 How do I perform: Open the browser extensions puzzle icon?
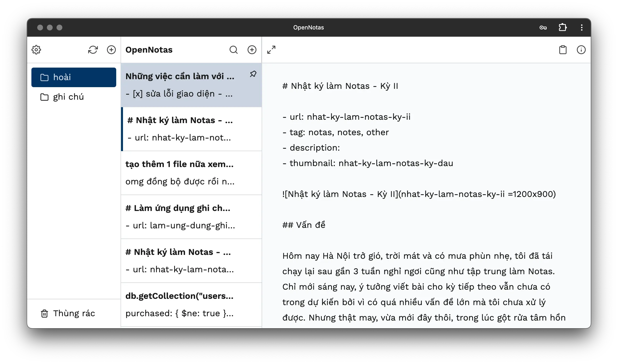(562, 28)
